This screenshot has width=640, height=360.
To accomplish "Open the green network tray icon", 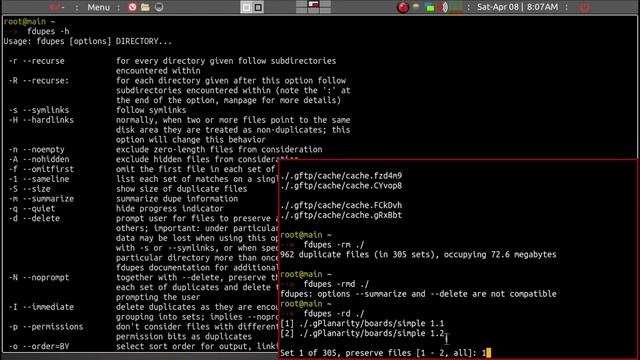I will pos(429,7).
